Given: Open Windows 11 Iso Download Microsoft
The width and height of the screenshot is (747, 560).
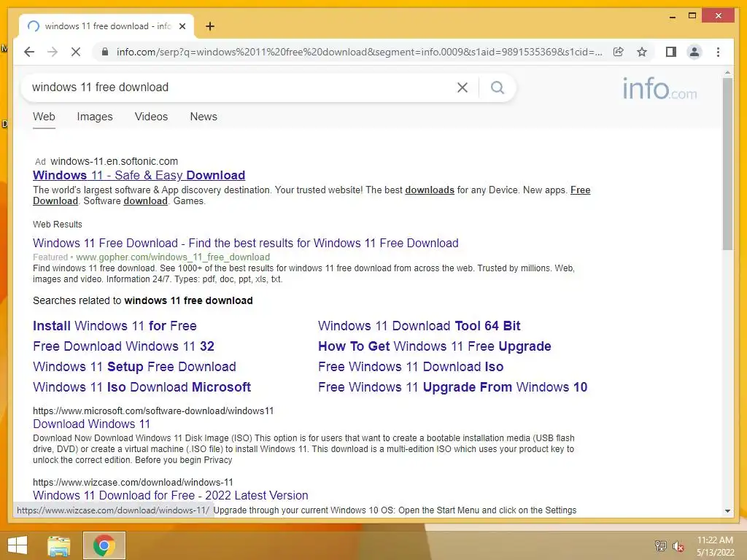Looking at the screenshot, I should (x=142, y=387).
